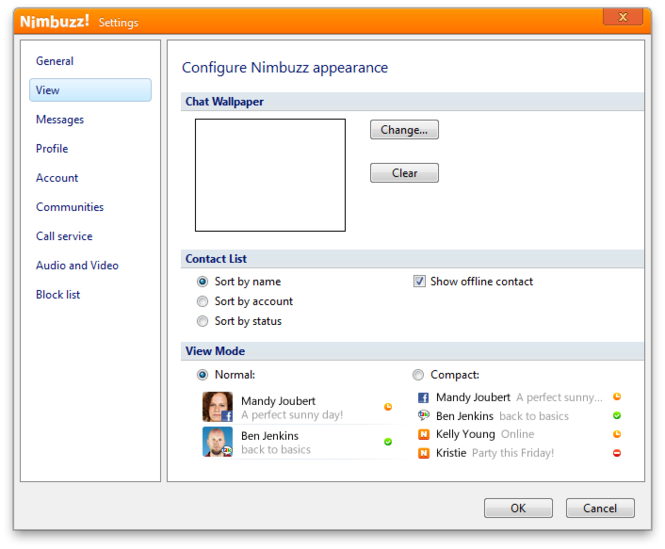665x549 pixels.
Task: Click Nimbuzz icon next to Kelly Young
Action: coord(424,435)
